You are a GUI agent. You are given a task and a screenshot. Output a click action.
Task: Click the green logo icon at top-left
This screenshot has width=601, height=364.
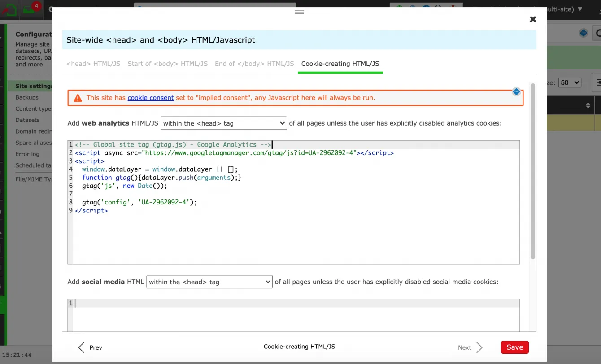(x=9, y=9)
